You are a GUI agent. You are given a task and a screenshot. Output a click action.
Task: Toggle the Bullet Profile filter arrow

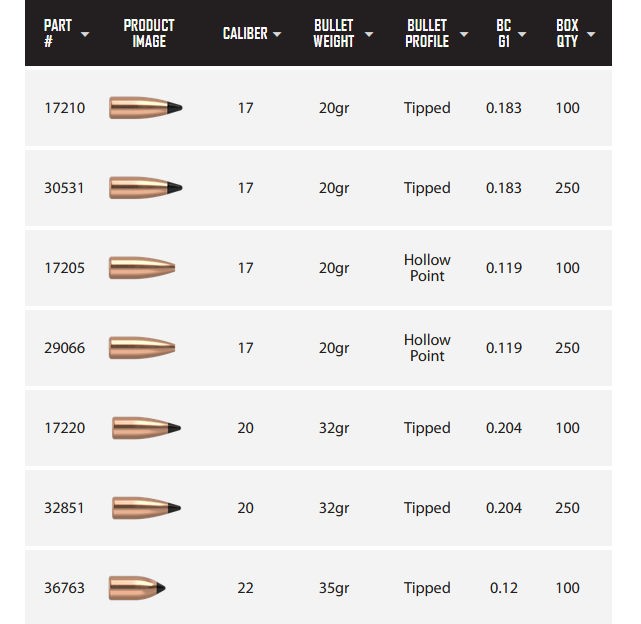pyautogui.click(x=465, y=34)
